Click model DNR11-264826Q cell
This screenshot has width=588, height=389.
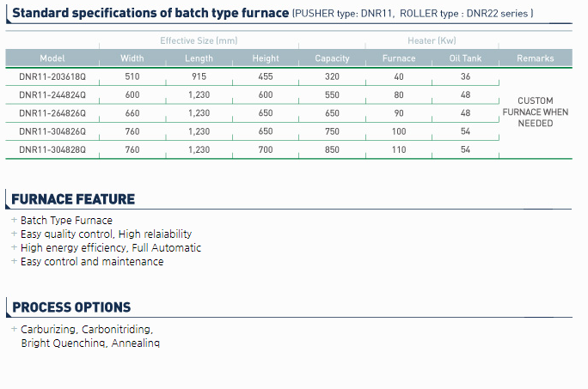pos(52,113)
